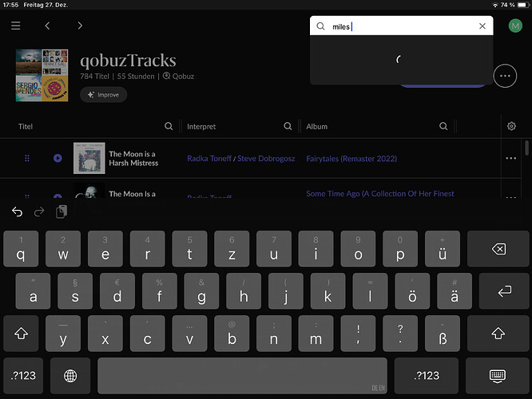Clear the search field with the X

pyautogui.click(x=482, y=26)
